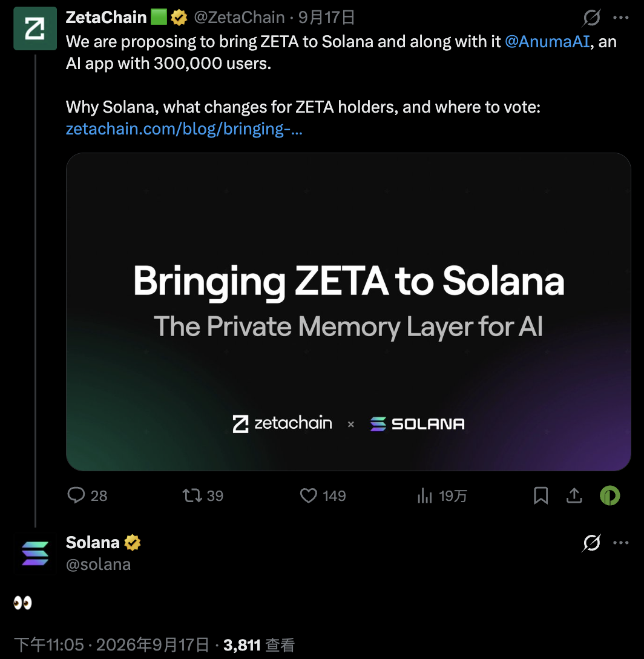
Task: Click the ZetaChain display name
Action: (107, 17)
